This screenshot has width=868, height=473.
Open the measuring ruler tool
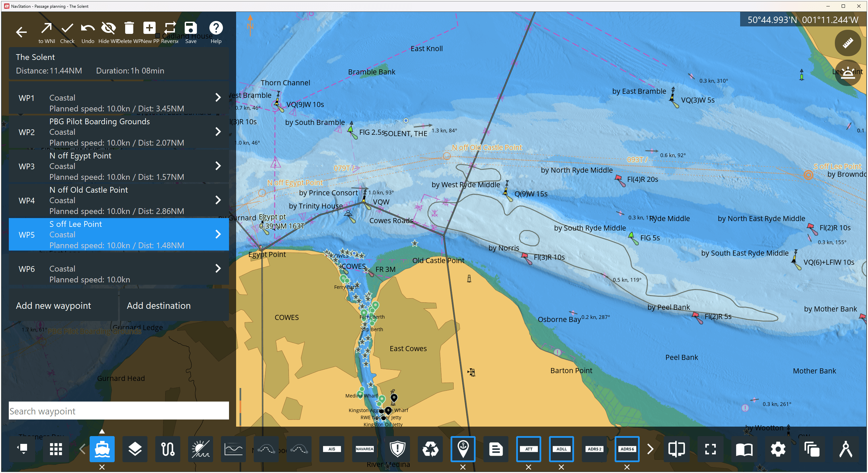(847, 43)
